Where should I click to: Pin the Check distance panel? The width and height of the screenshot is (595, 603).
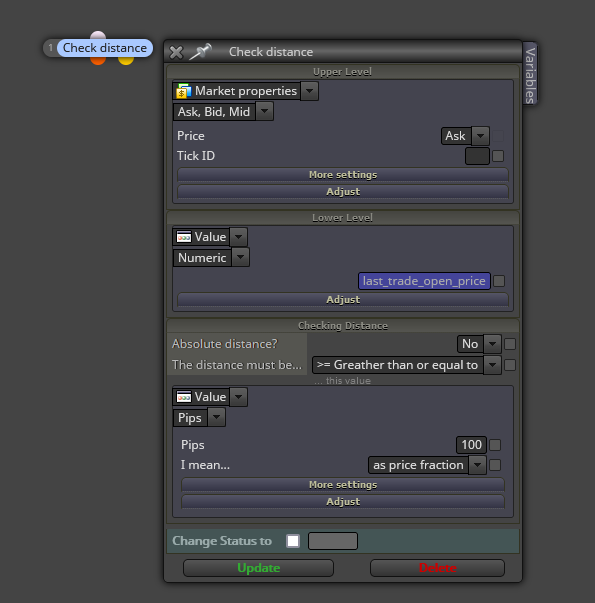pos(200,52)
